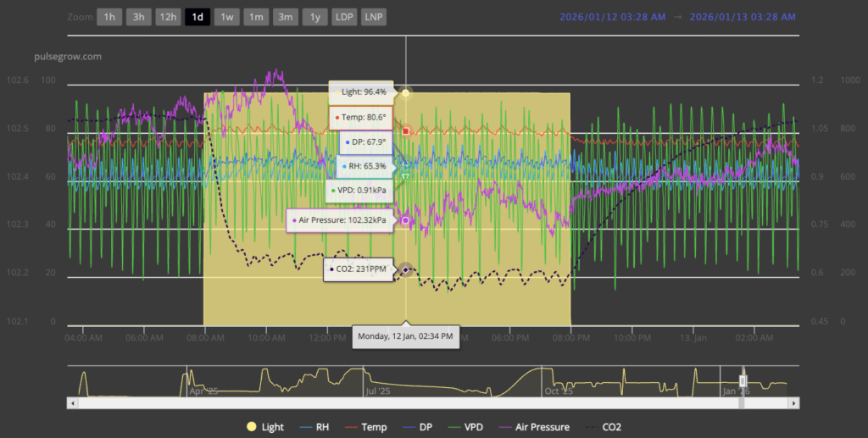868x438 pixels.
Task: Click the CO2 data point marker at 231PPM
Action: click(406, 269)
